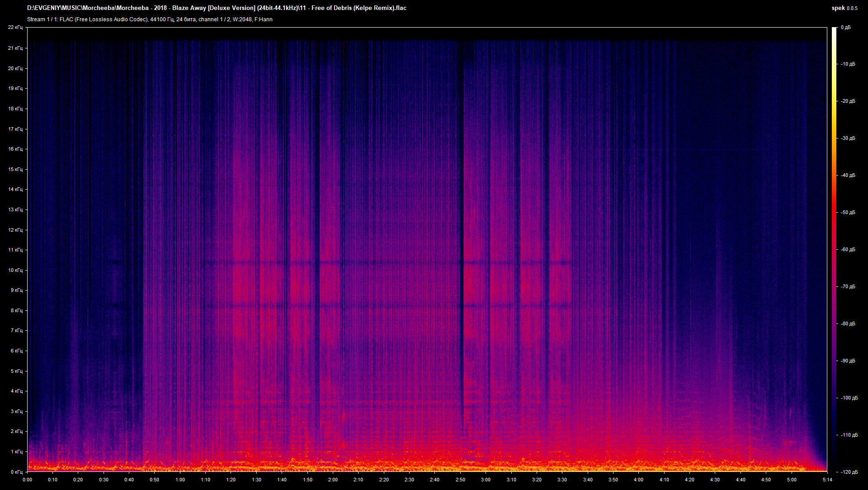Click the '-110 дБ' level scale label
The image size is (868, 490).
tap(849, 435)
